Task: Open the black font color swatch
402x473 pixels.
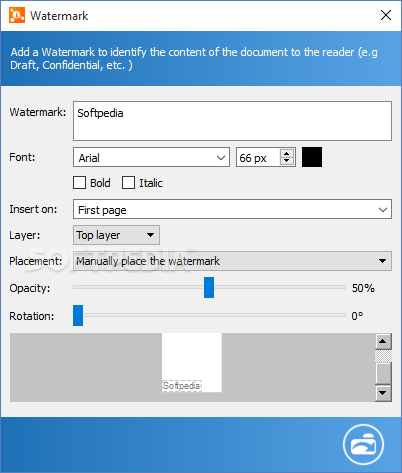Action: click(x=312, y=157)
